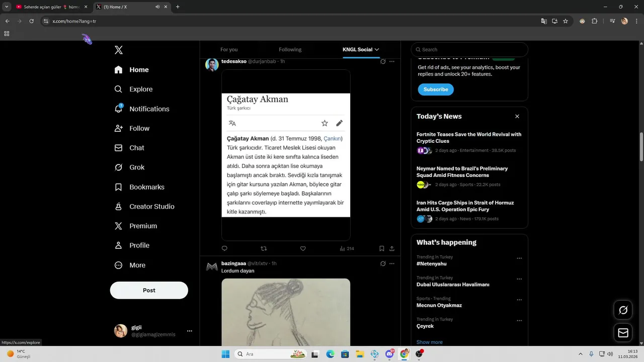Open options for Mecnun Otyakmaz trend

pos(519,300)
